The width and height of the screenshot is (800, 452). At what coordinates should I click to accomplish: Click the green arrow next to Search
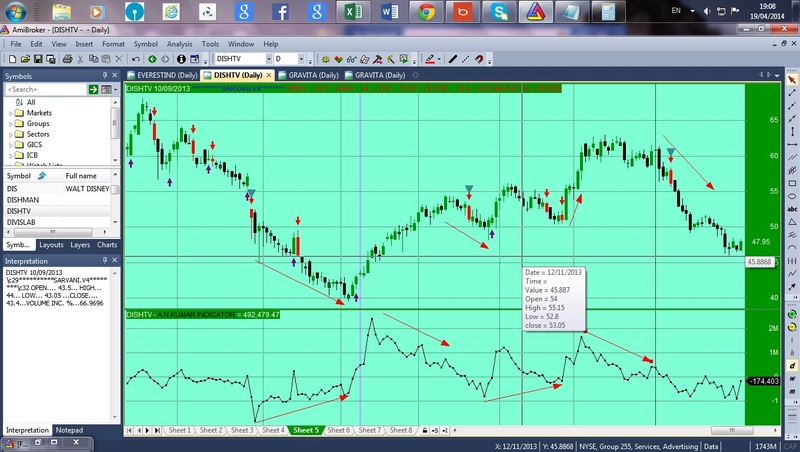(93, 89)
